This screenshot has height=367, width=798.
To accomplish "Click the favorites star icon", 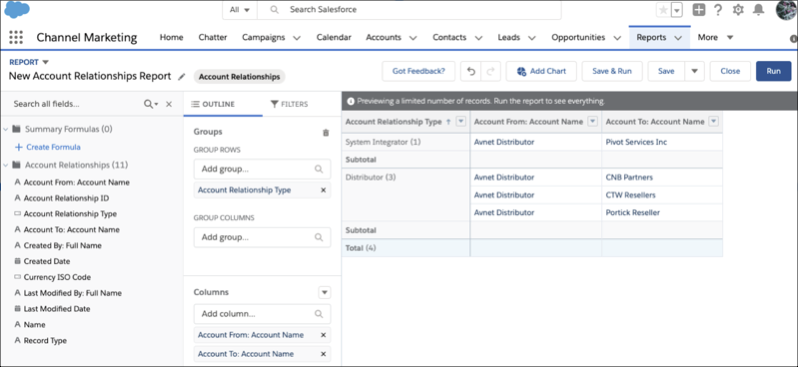I will 663,10.
